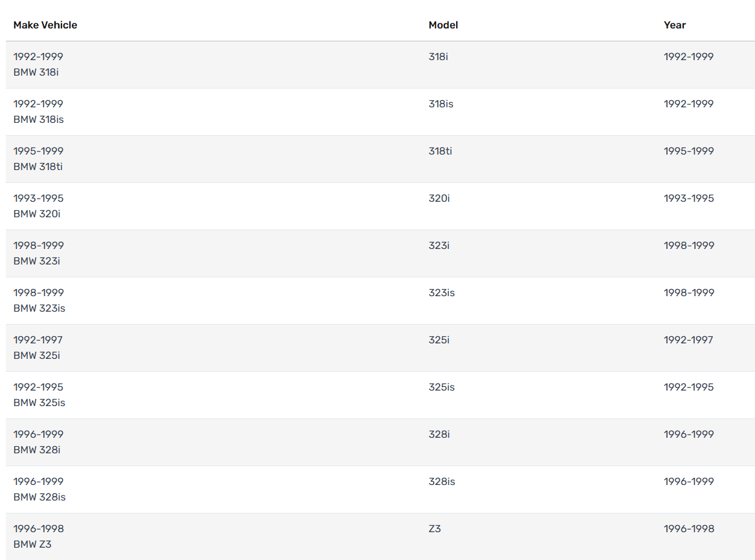Click the 1995-1999 value in Year column
755x560 pixels.
(688, 151)
